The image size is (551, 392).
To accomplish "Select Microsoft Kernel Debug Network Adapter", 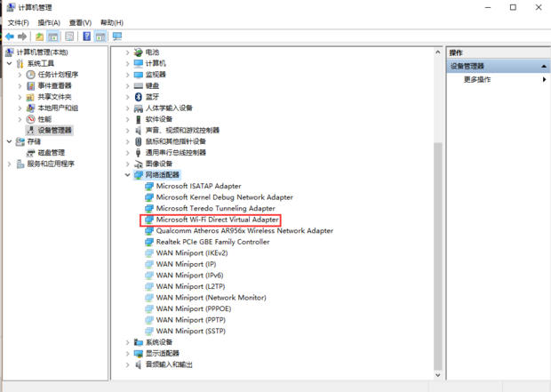I will 225,197.
